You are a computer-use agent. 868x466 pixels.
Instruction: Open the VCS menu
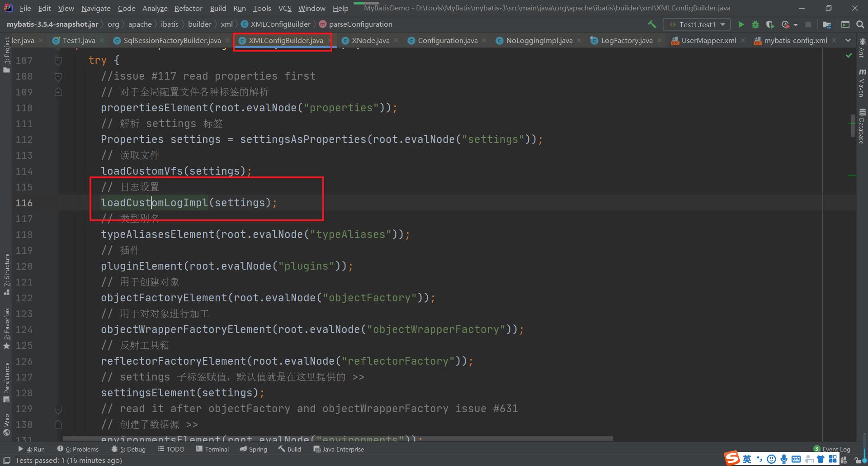(285, 8)
